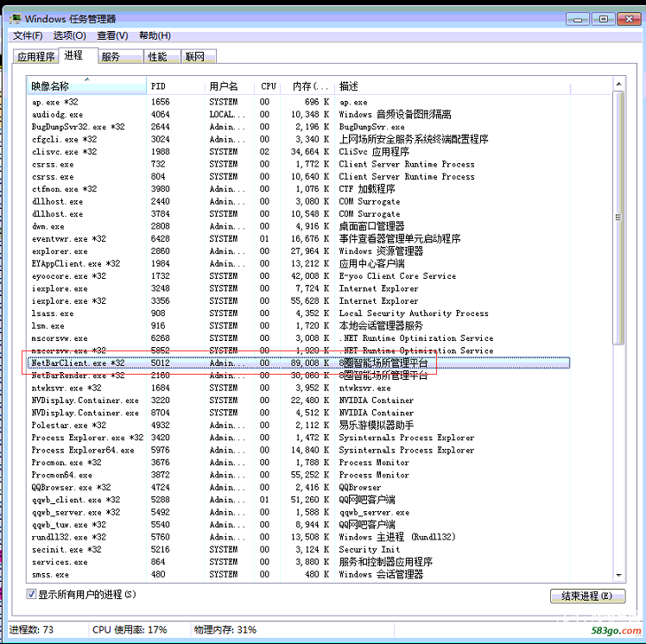This screenshot has width=646, height=644.
Task: Click the Task Manager title bar icon
Action: pyautogui.click(x=16, y=19)
